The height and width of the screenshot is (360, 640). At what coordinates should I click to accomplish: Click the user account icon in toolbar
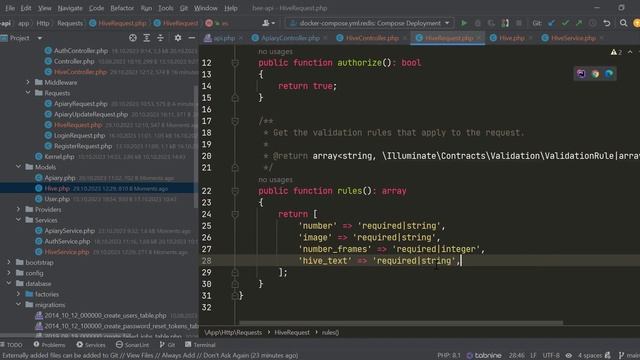click(x=268, y=23)
